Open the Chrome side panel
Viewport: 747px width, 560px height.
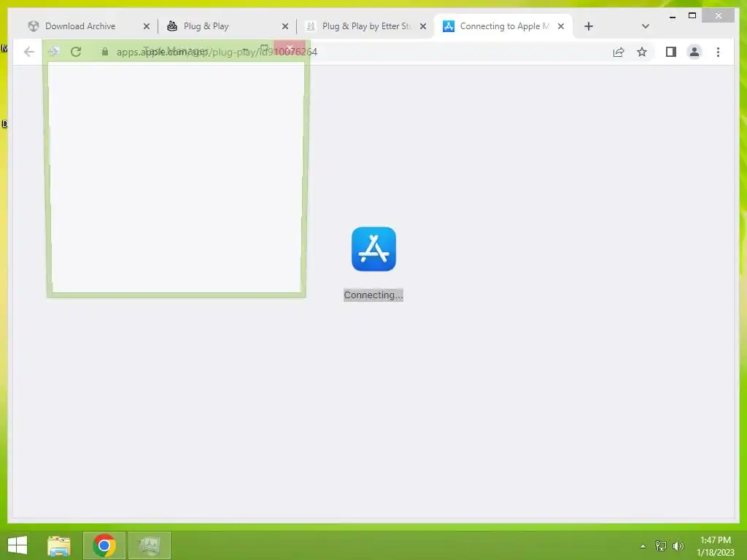[671, 52]
